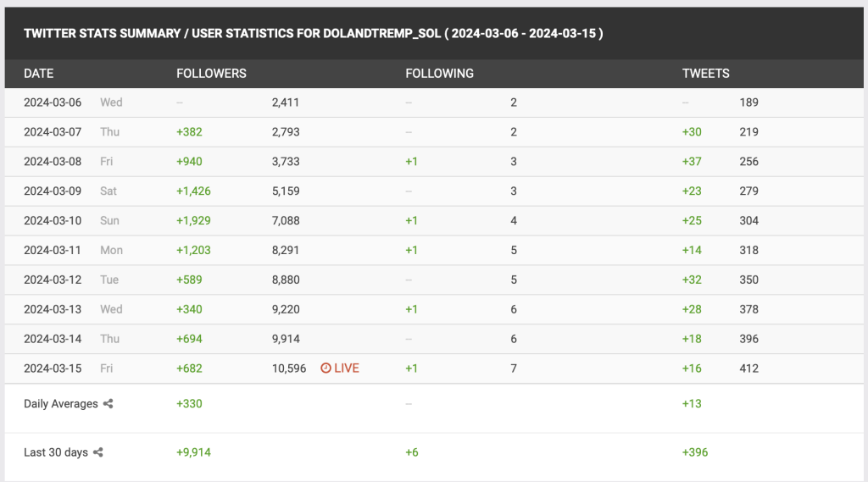The width and height of the screenshot is (868, 482).
Task: Select the +9,914 followers total
Action: (x=193, y=452)
